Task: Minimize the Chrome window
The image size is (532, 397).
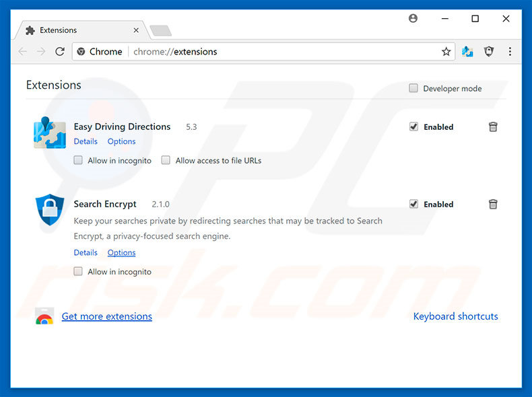Action: point(445,19)
